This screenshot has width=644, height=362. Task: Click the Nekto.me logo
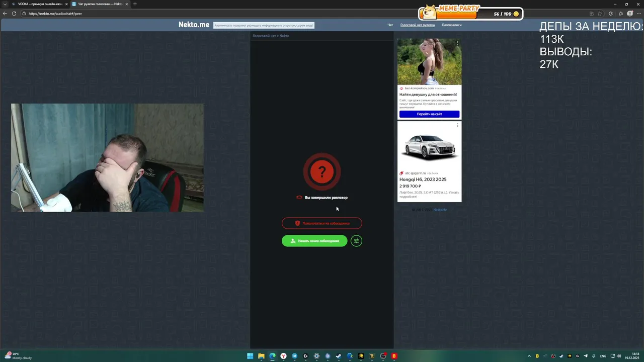click(x=194, y=25)
